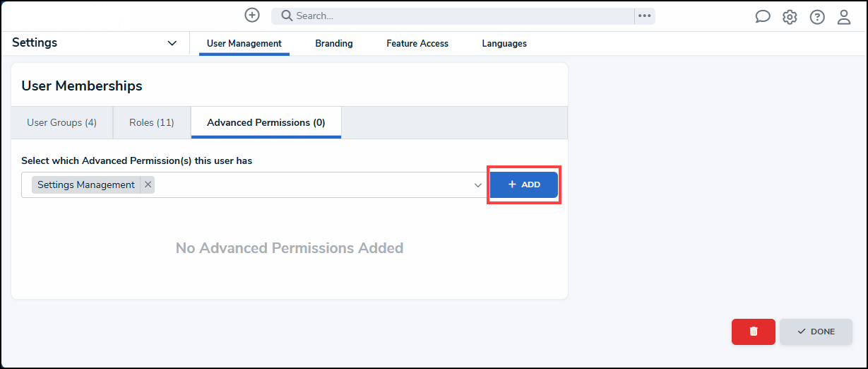Click the blue Add button
Viewport: 868px width, 369px height.
click(x=524, y=184)
